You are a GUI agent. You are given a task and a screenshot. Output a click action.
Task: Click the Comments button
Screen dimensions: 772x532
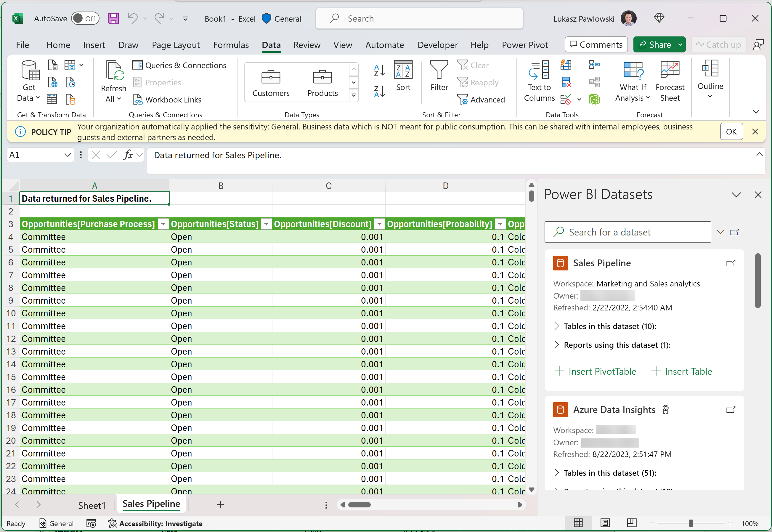pos(596,45)
